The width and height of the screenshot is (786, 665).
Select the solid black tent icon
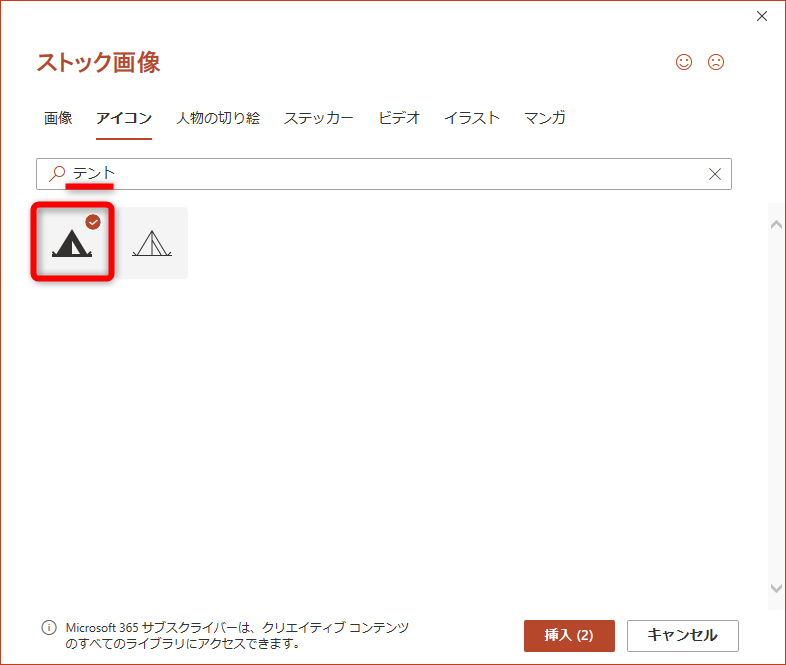[72, 243]
